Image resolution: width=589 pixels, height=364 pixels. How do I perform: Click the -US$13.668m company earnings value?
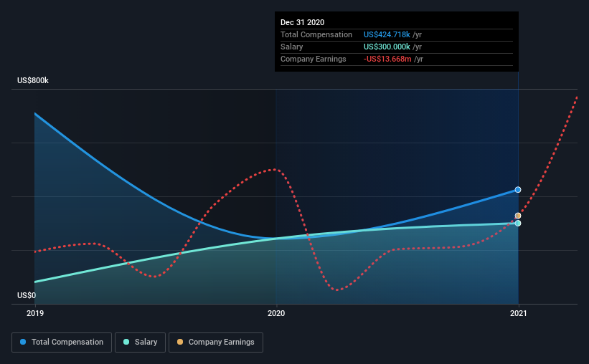click(387, 59)
